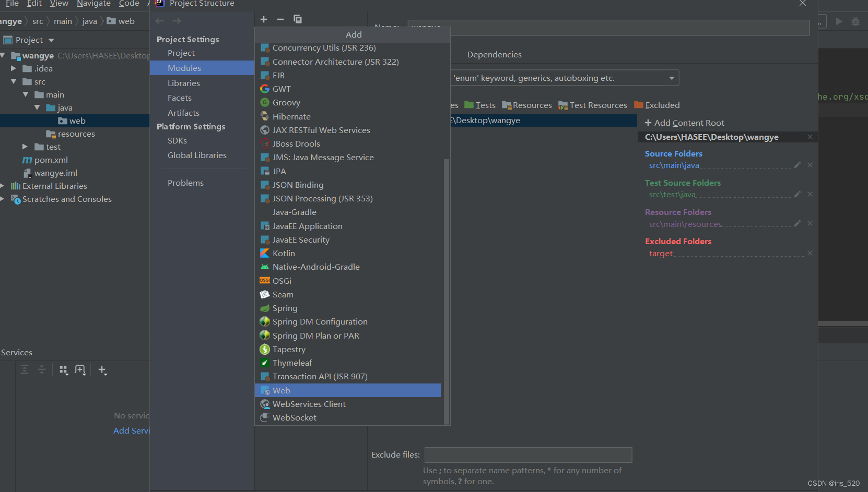Edit src\main\java source folder properties
This screenshot has width=868, height=492.
click(x=797, y=165)
